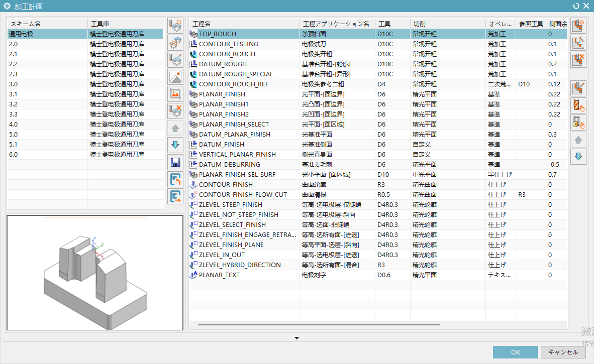Select the PLANAR_FINISH1 operation row
Viewport: 594px width, 364px height.
pyautogui.click(x=378, y=104)
